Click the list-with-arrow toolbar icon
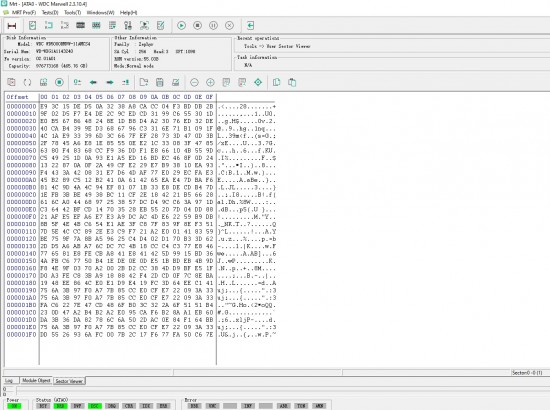Screen dimensions: 550x410 [112, 25]
